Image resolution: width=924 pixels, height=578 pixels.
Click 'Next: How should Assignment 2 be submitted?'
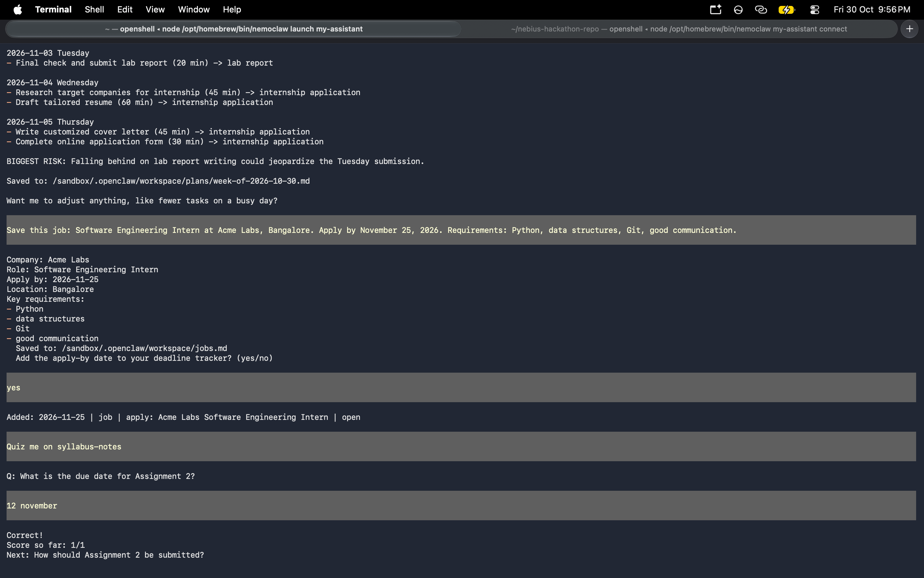point(105,555)
